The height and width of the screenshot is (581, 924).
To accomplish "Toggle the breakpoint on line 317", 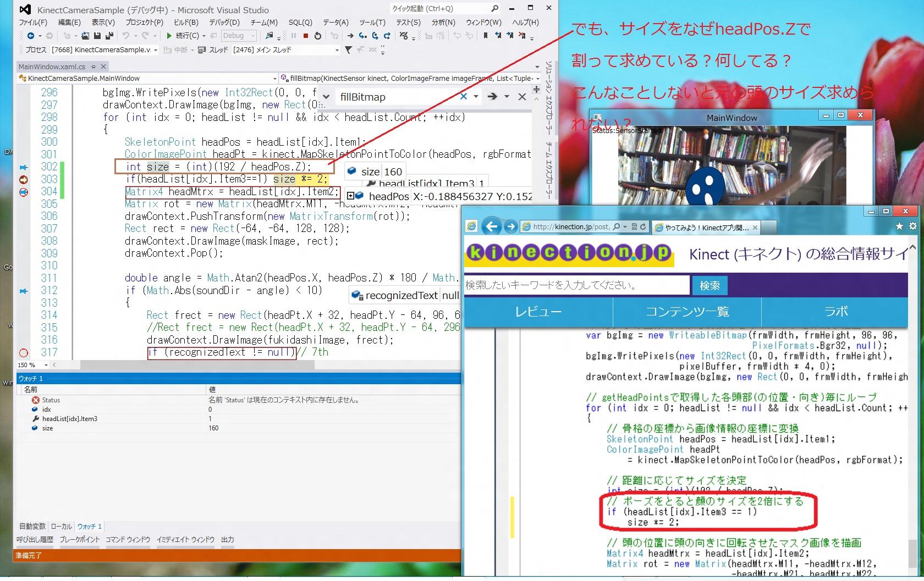I will pyautogui.click(x=24, y=353).
